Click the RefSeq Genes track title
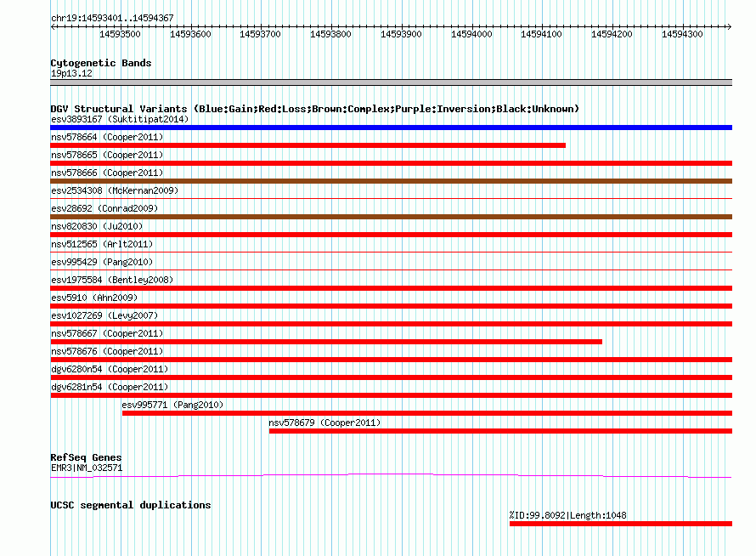756x556 pixels. pos(86,457)
